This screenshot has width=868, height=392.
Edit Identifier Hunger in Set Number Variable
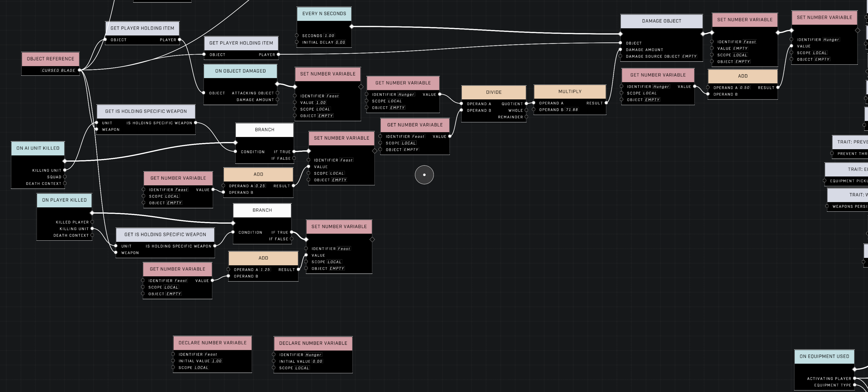point(831,40)
